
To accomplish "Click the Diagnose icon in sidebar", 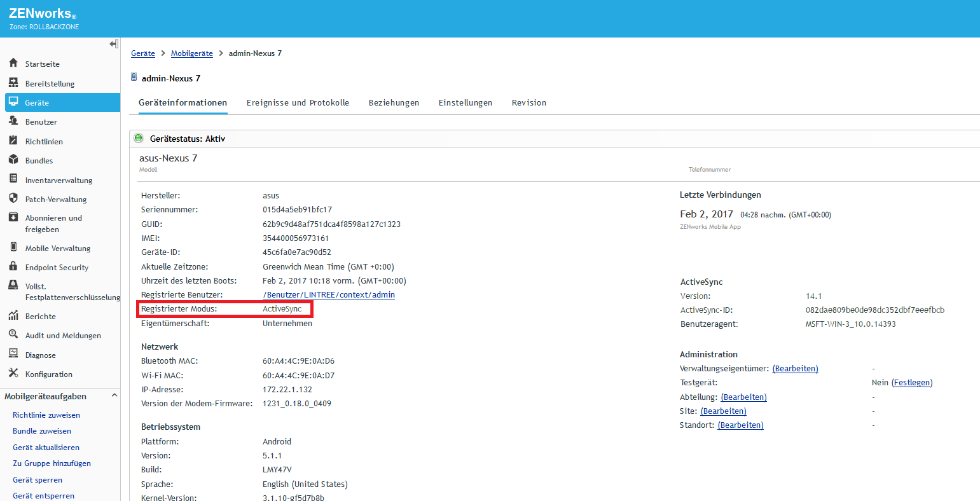I will point(13,354).
